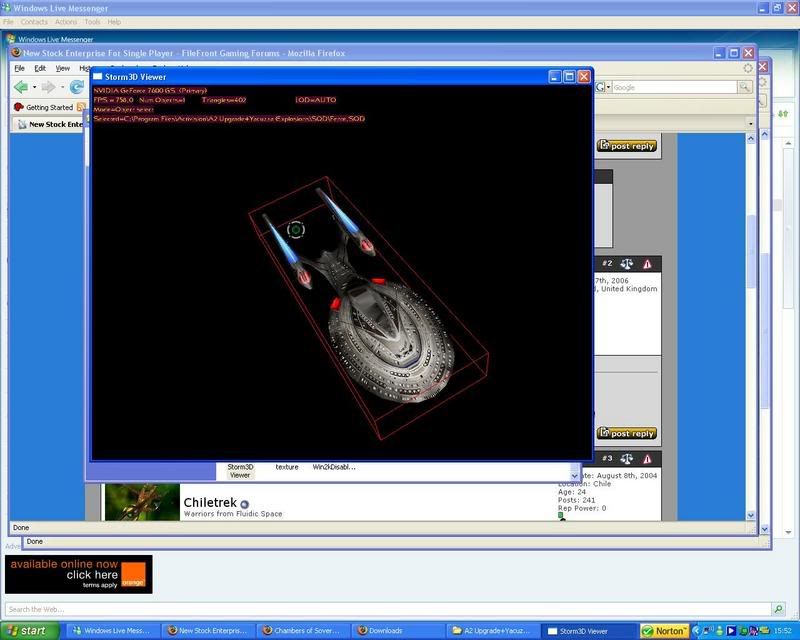Go back with Firefox's green Back arrow
This screenshot has width=800, height=640.
tap(20, 87)
